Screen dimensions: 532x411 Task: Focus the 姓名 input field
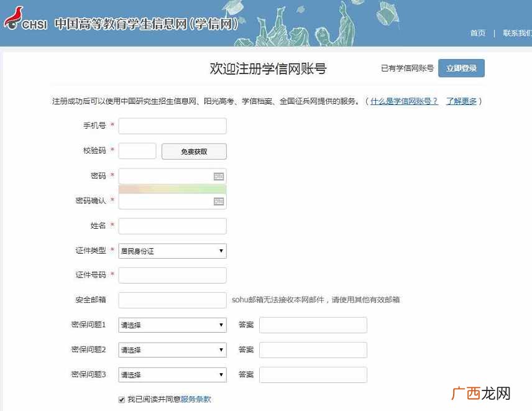click(x=172, y=226)
